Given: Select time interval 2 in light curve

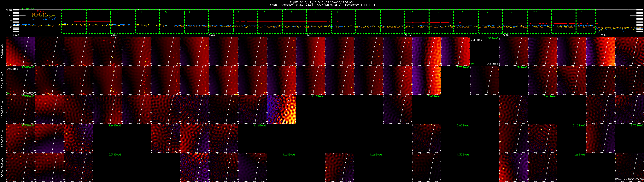Looking at the screenshot, I should point(98,21).
